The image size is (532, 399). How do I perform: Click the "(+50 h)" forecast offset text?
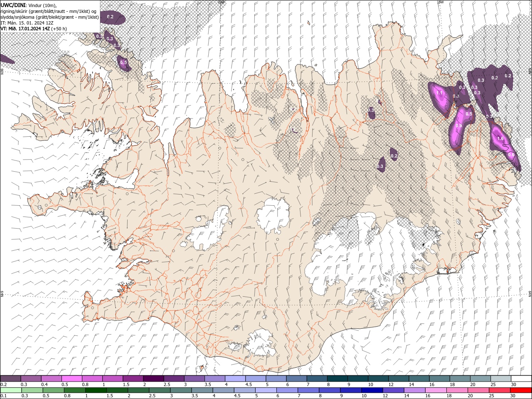point(59,29)
